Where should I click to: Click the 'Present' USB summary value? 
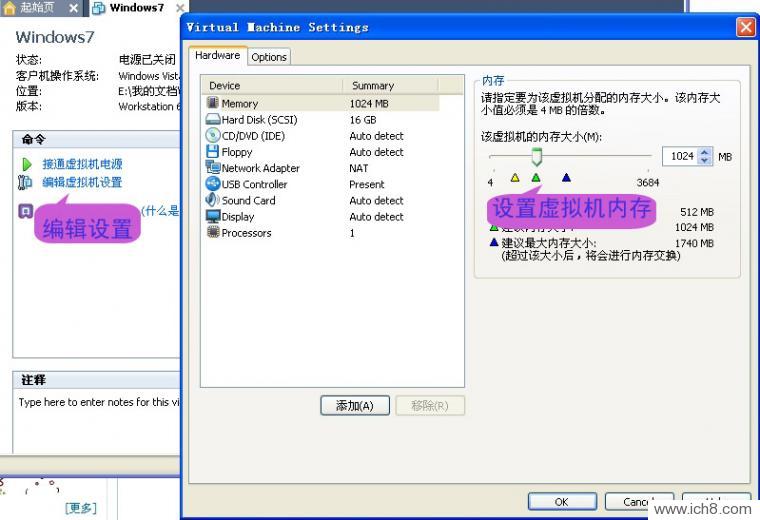366,184
